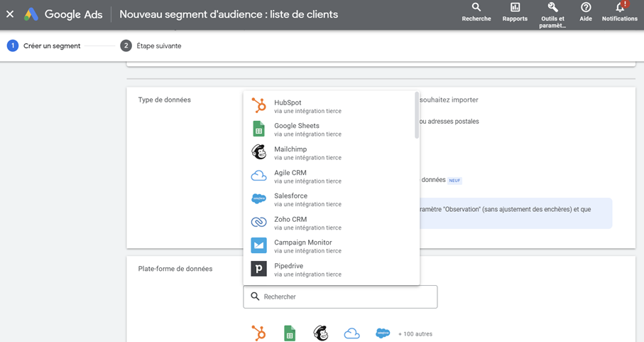The width and height of the screenshot is (644, 342).
Task: Click the Mailchimp icon below search box
Action: tap(321, 333)
